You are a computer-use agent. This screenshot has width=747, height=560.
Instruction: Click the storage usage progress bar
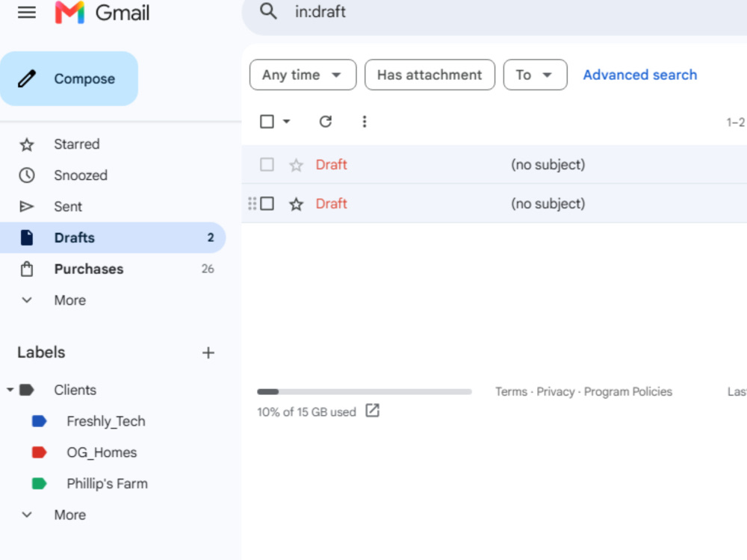365,392
